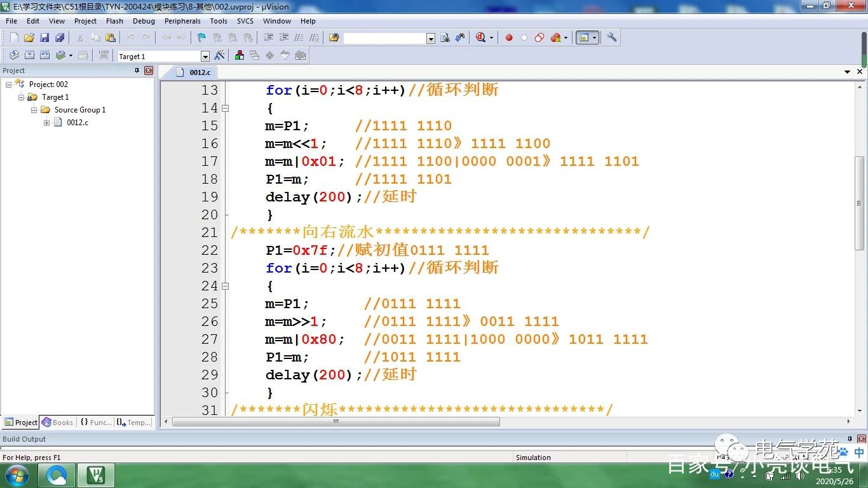This screenshot has height=488, width=868.
Task: Open the breakpoint kill dropdown arrow
Action: click(x=566, y=37)
